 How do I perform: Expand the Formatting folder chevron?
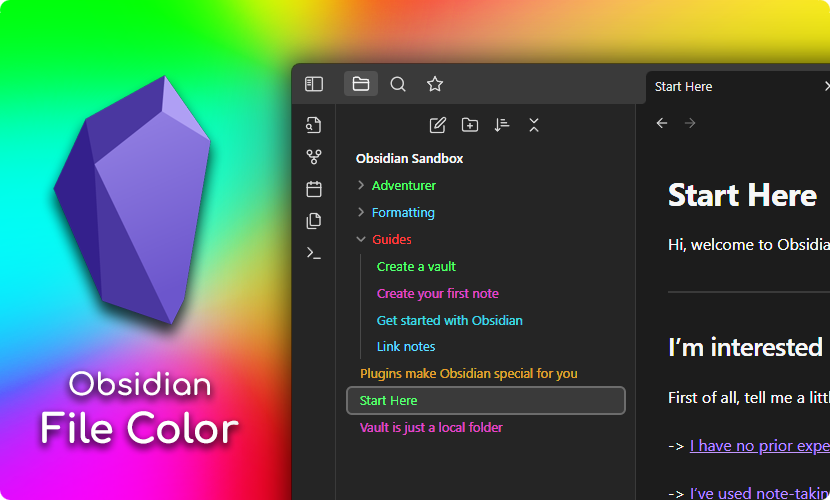(361, 212)
